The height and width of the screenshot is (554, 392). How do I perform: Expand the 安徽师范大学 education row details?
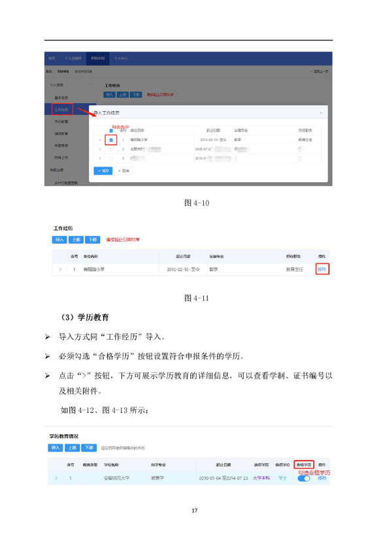coord(56,478)
